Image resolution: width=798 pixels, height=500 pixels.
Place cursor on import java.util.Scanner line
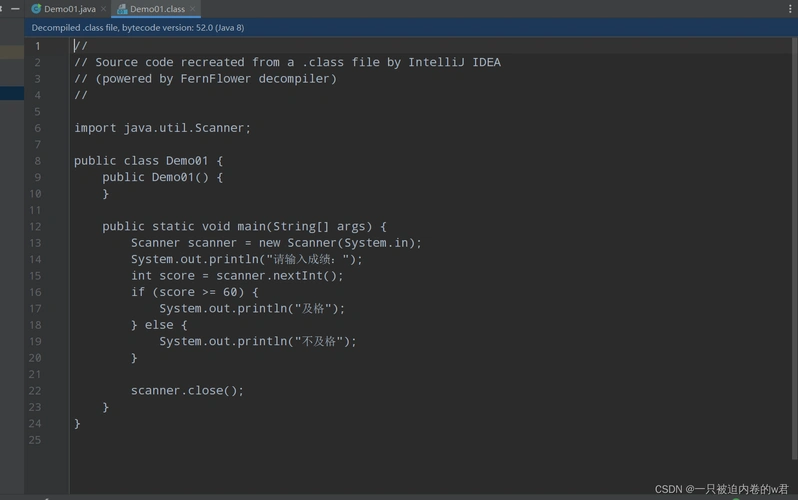162,128
